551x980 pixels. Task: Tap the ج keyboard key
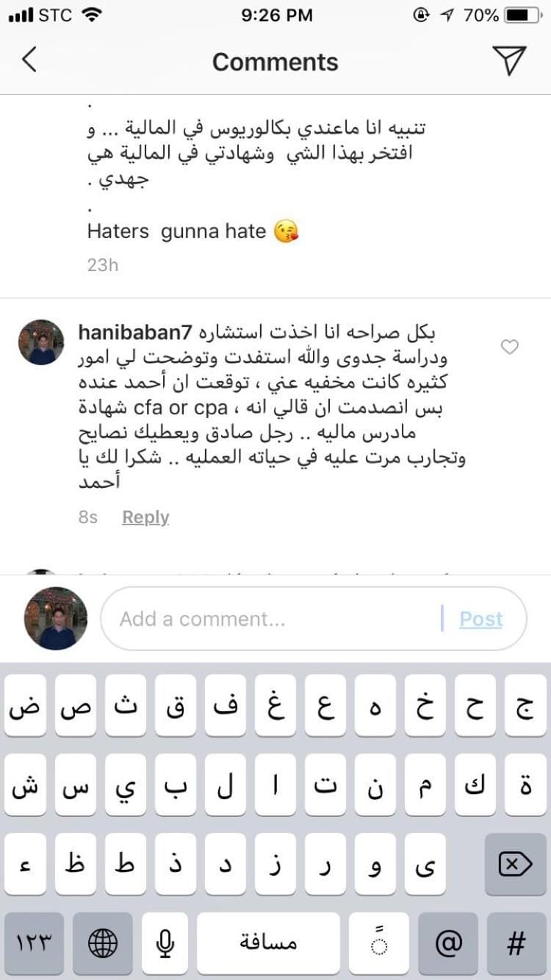[526, 706]
